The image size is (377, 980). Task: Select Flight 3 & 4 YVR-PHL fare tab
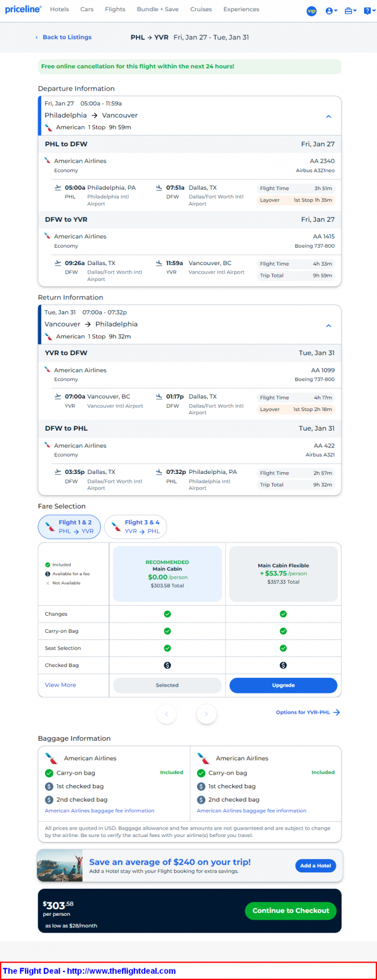click(136, 527)
